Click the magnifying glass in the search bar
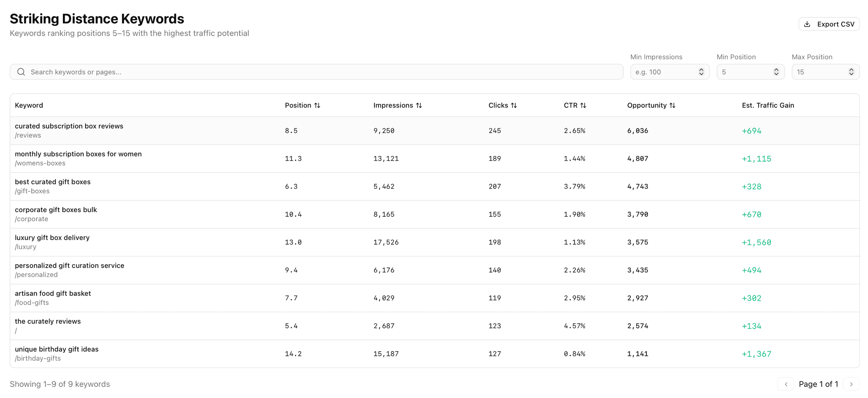 coord(21,72)
